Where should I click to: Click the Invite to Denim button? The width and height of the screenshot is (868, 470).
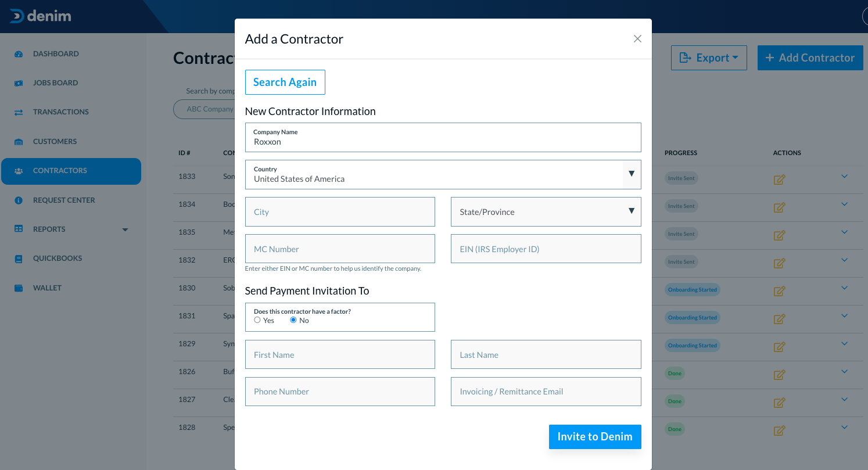pyautogui.click(x=595, y=437)
